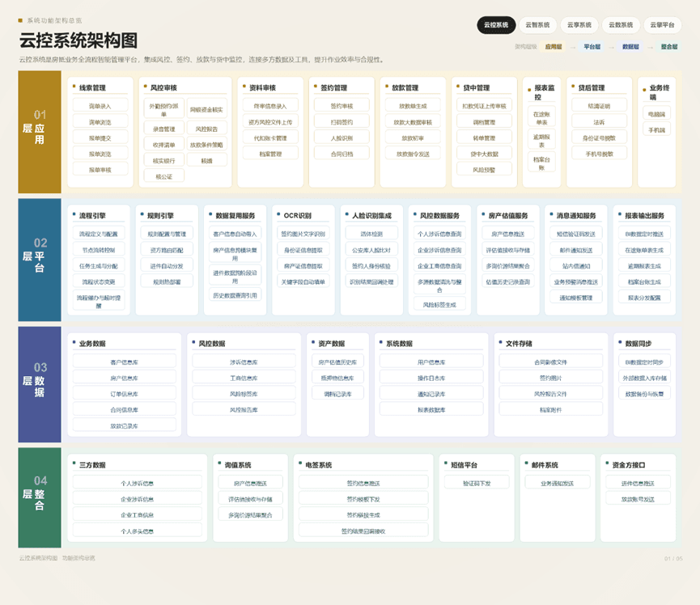Click the 询单录入 item
The width and height of the screenshot is (700, 605).
100,106
